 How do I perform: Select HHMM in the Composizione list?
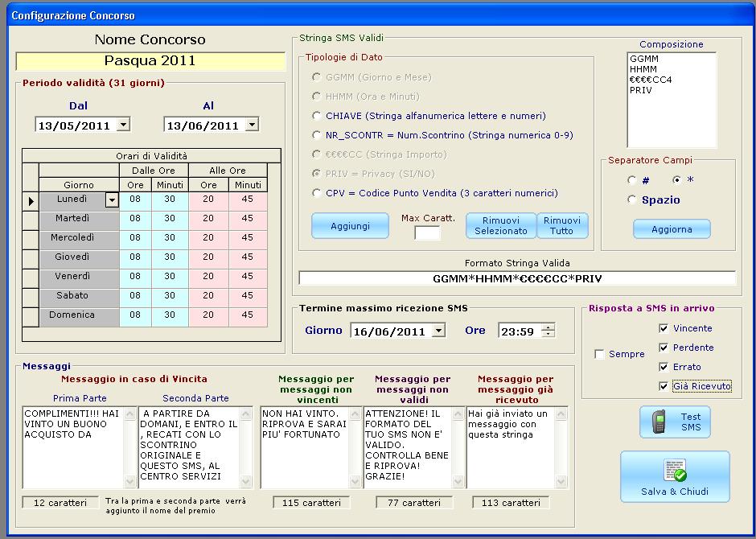pyautogui.click(x=643, y=69)
